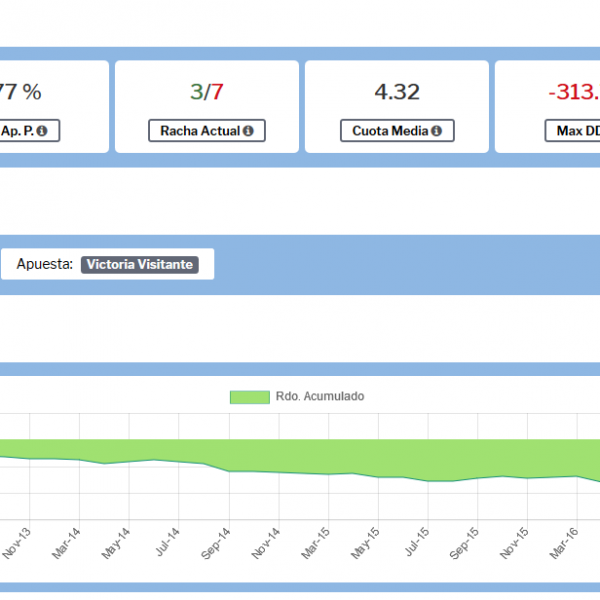Click the Ap. P. label button
Viewport: 600px width, 600px height.
coord(29,130)
